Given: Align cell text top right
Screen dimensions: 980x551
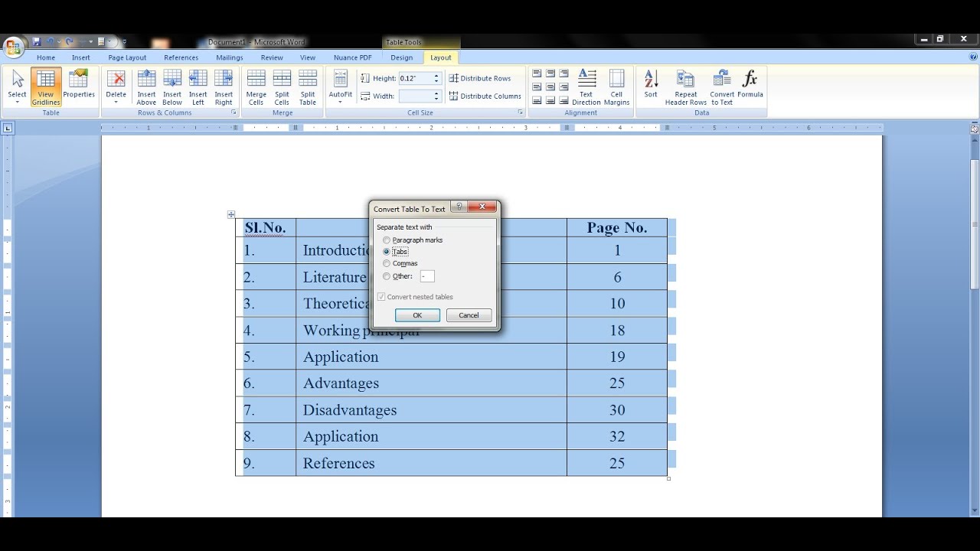Looking at the screenshot, I should click(564, 73).
